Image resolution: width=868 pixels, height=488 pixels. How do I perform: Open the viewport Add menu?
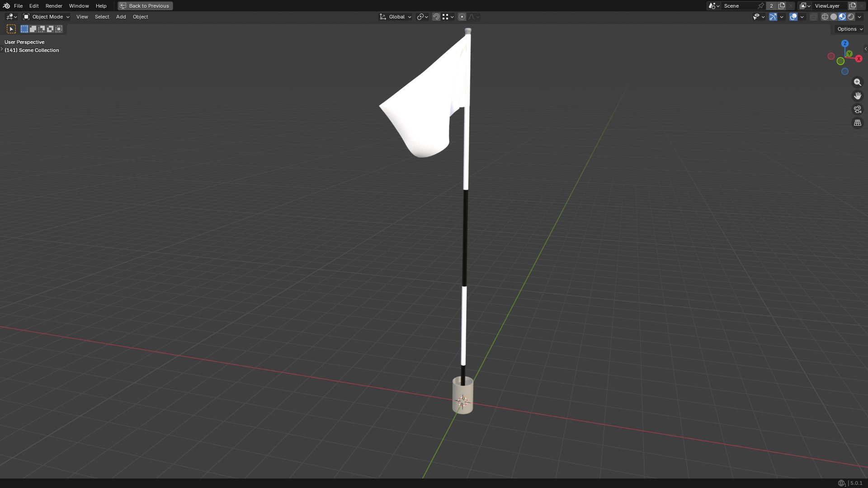[121, 17]
